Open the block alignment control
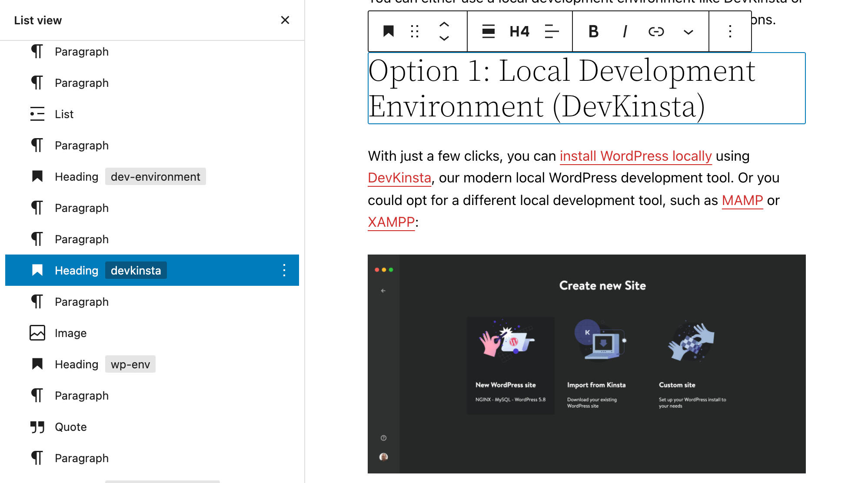 (489, 31)
